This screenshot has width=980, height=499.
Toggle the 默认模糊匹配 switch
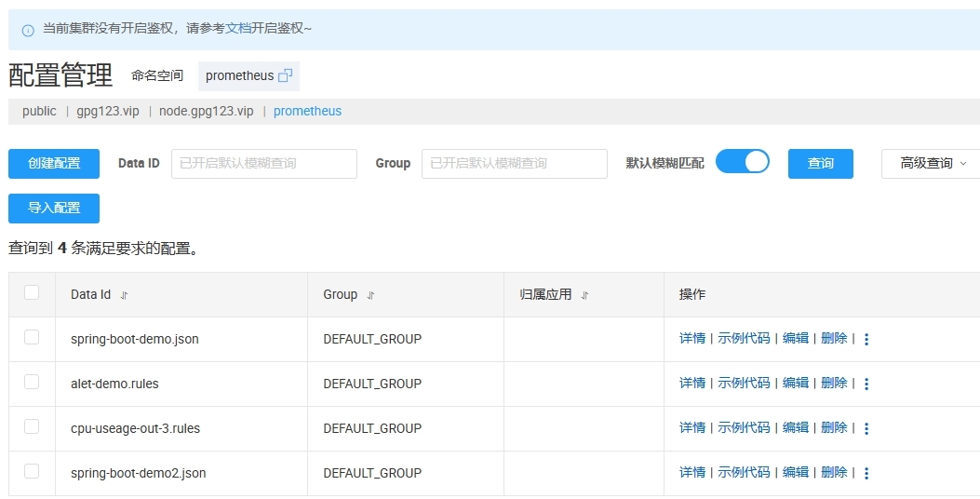tap(742, 162)
